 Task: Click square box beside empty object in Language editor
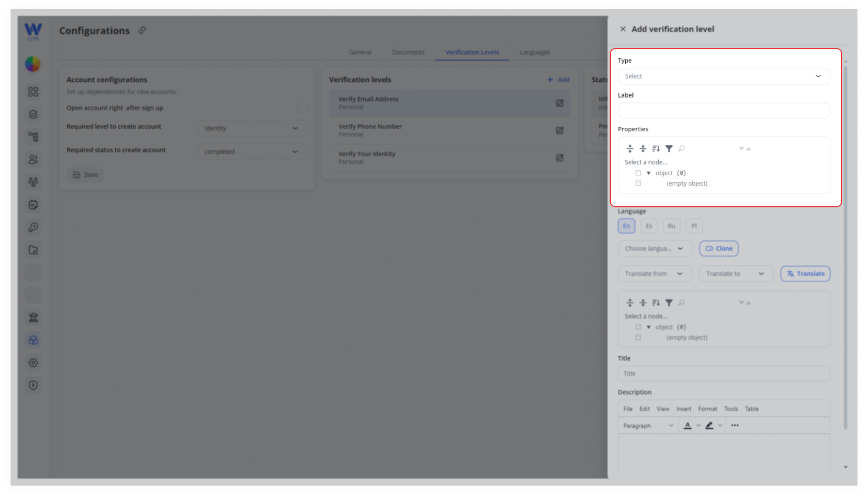[638, 337]
